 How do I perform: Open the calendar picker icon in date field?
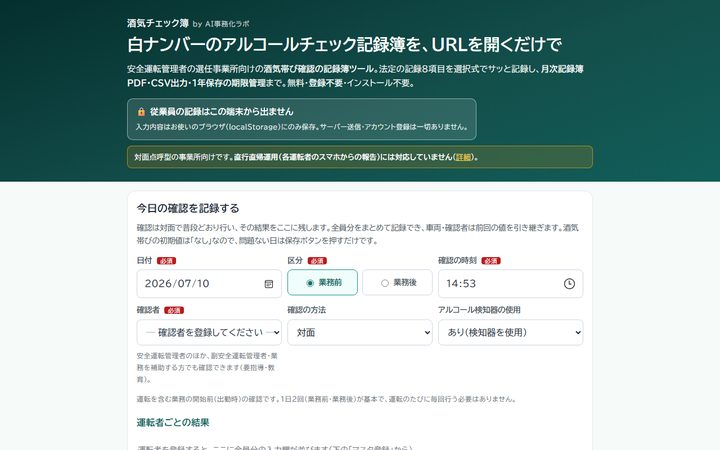pyautogui.click(x=269, y=284)
